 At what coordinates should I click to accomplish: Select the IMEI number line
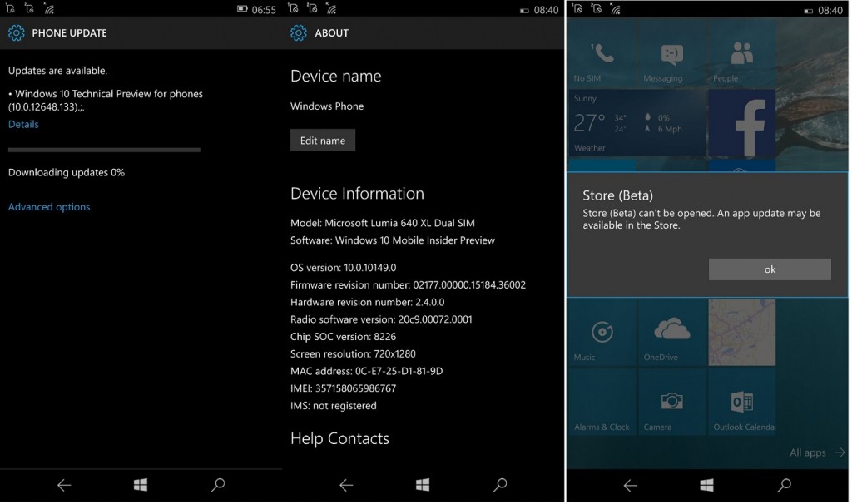343,388
